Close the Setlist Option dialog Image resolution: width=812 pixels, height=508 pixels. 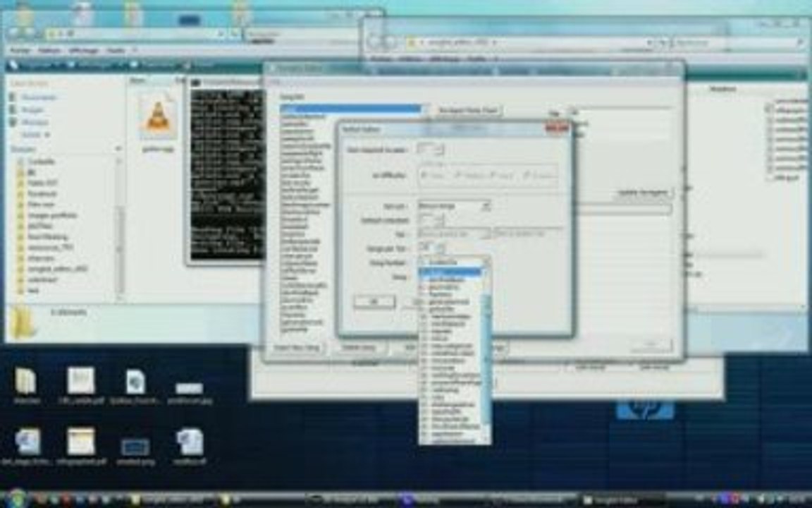click(x=558, y=128)
